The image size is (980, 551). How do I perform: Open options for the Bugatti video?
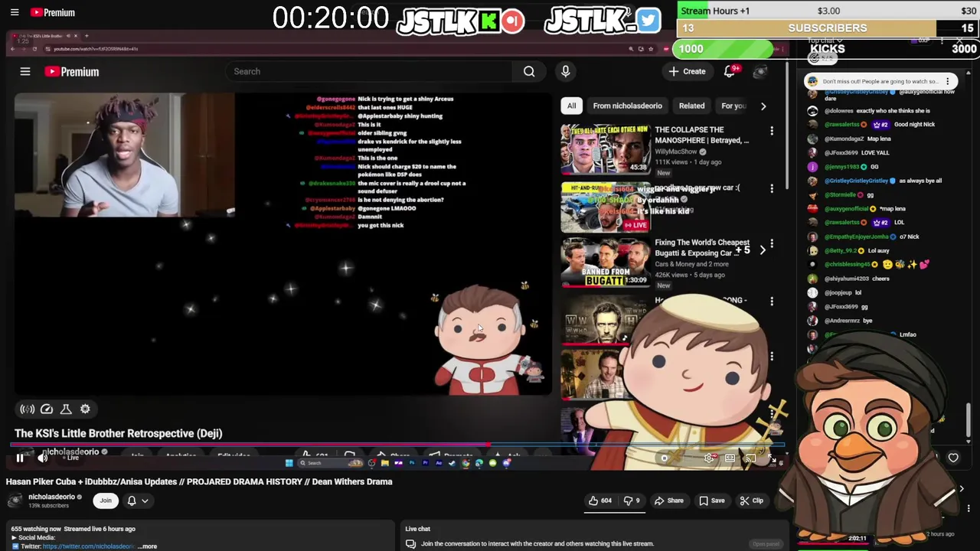coord(772,244)
